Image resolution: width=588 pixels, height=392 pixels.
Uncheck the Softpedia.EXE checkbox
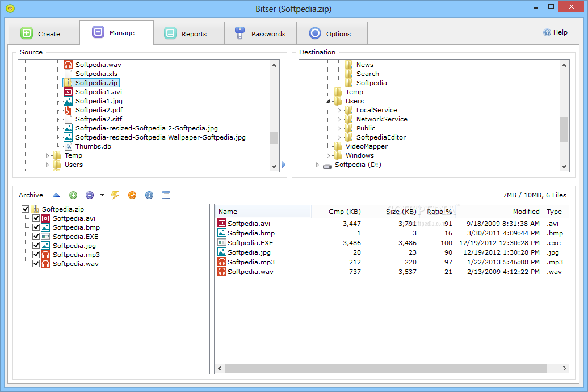point(36,236)
